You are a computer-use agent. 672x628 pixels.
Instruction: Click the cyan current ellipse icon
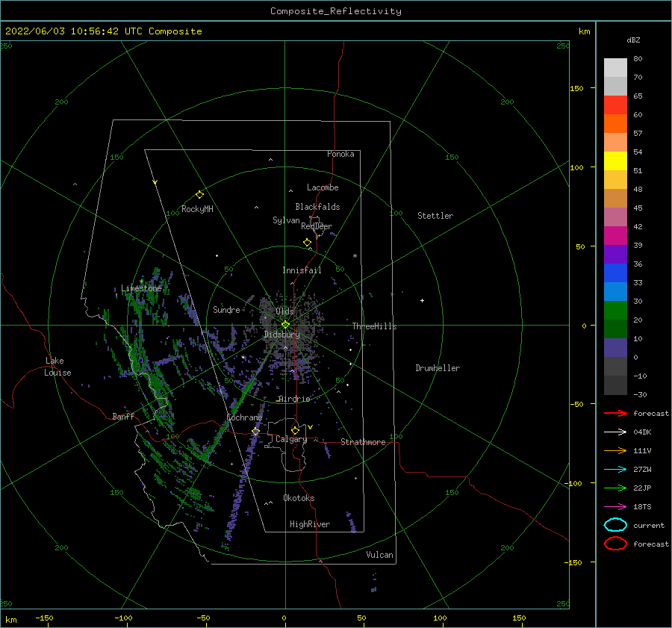pos(615,525)
